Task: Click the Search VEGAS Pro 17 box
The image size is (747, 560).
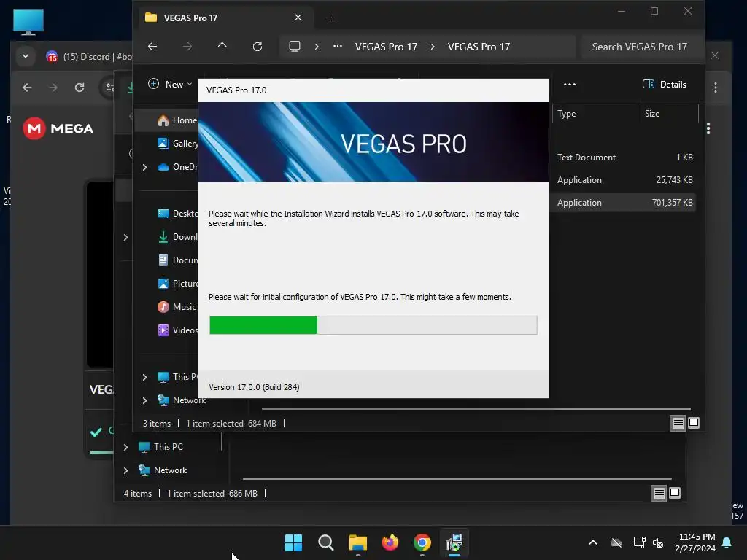Action: [642, 47]
